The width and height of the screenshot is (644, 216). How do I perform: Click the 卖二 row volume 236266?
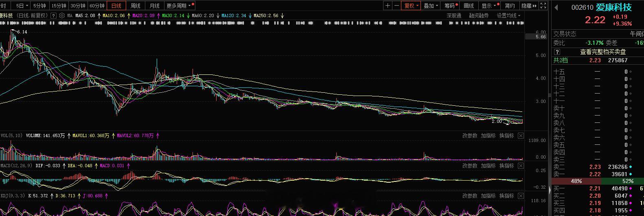pos(618,167)
